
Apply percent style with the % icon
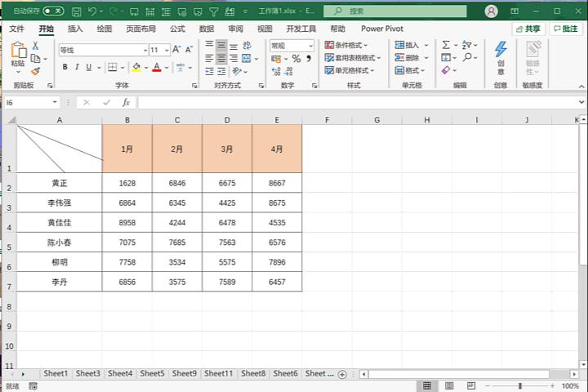click(296, 59)
